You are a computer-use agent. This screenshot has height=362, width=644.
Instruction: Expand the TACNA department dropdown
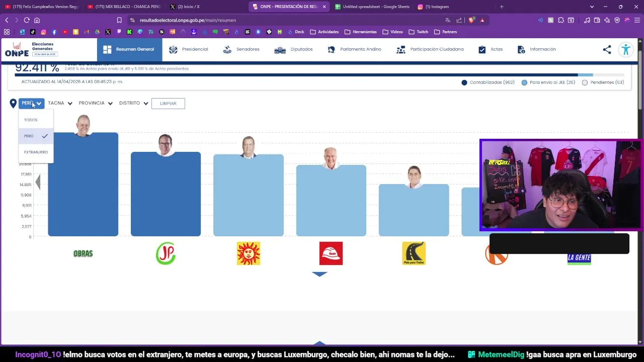tap(60, 103)
